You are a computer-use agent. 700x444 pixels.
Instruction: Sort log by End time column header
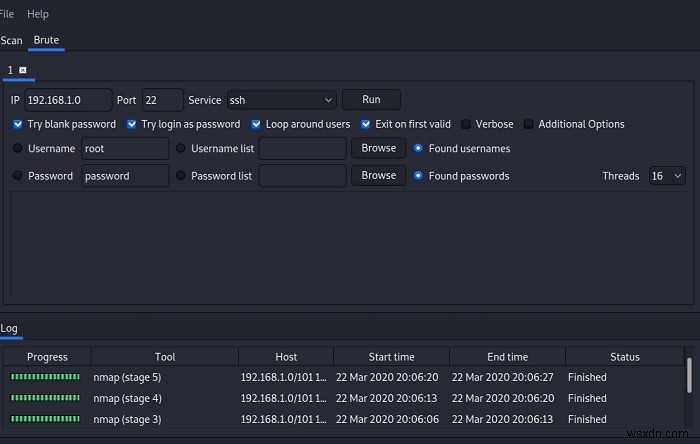click(507, 357)
